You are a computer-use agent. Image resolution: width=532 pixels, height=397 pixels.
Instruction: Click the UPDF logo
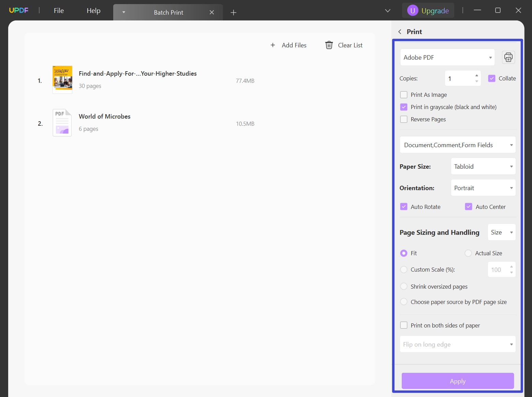pos(19,10)
